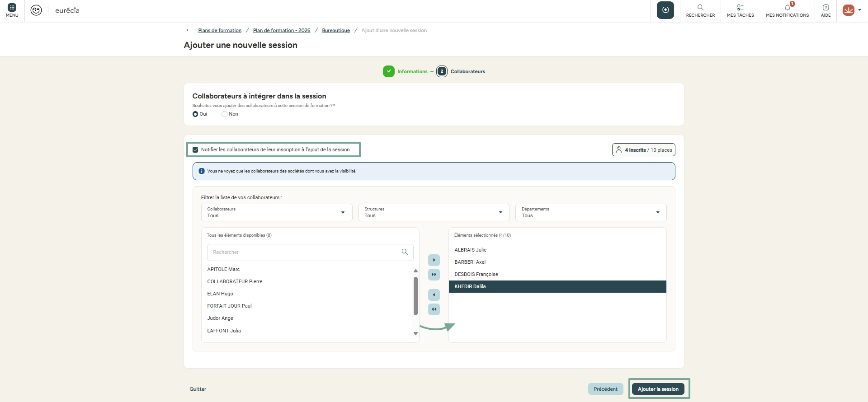Open the Rechercher search icon
The width and height of the screenshot is (868, 402).
point(700,8)
